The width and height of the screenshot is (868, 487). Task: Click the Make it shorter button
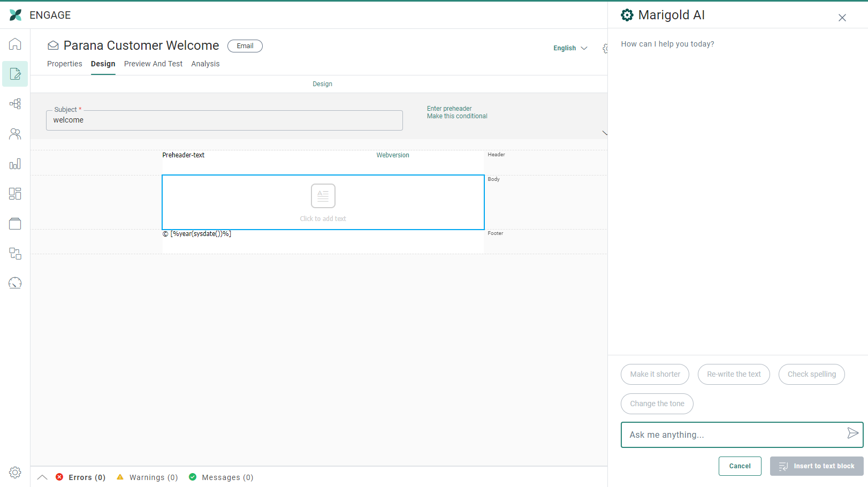[654, 374]
